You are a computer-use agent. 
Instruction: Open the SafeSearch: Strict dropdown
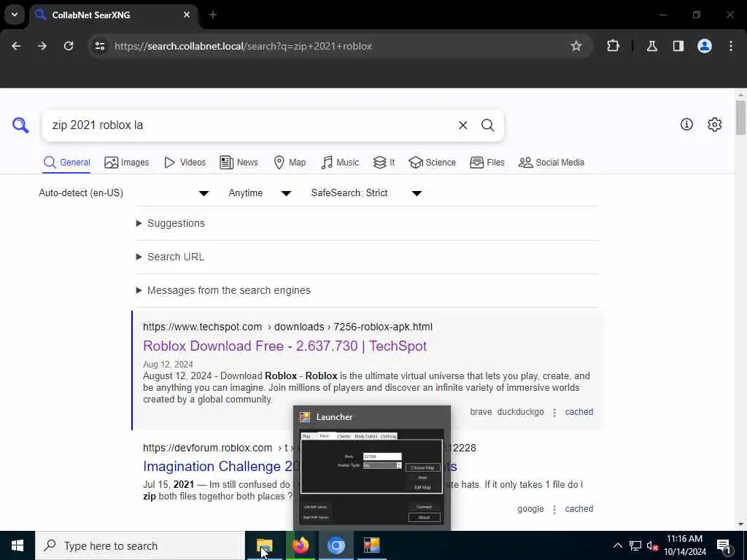pyautogui.click(x=366, y=192)
